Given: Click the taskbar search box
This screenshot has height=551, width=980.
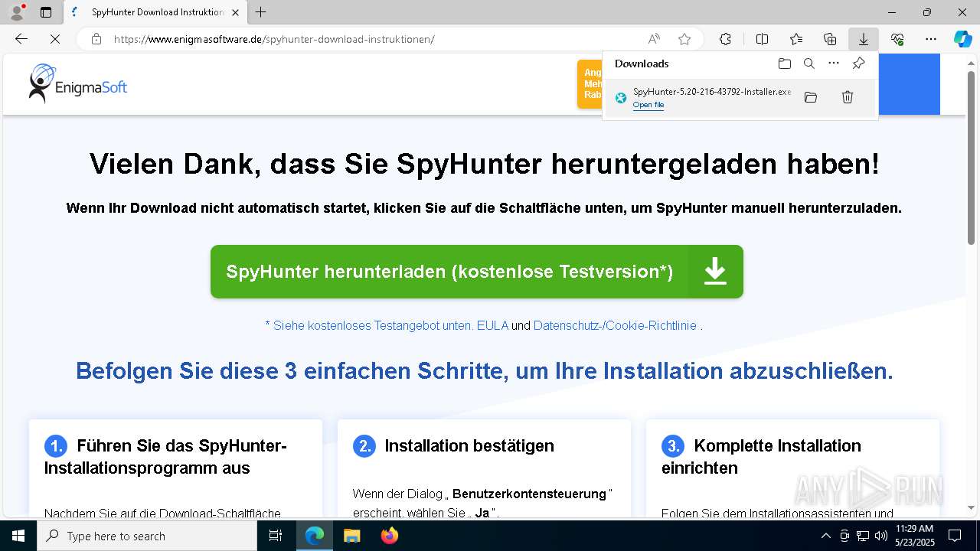Looking at the screenshot, I should click(147, 536).
